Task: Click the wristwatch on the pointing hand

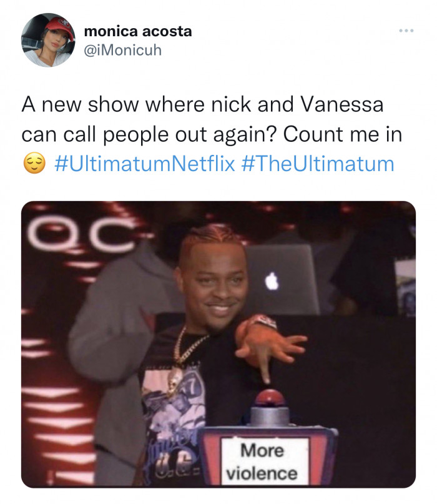Action: [263, 322]
